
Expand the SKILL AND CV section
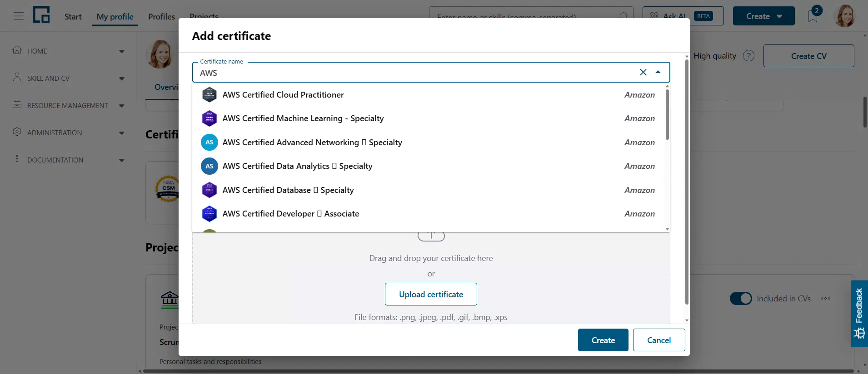pos(122,79)
